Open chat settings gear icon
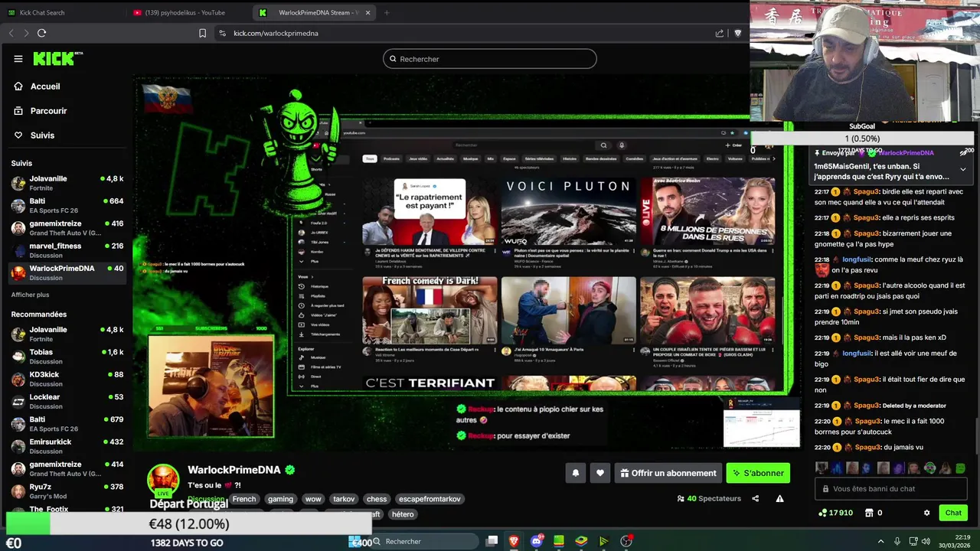Screen dimensions: 980x551 click(926, 513)
